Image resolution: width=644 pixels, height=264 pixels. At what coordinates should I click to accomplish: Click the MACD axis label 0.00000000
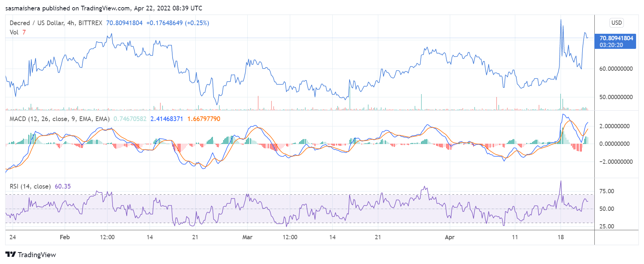pos(615,144)
